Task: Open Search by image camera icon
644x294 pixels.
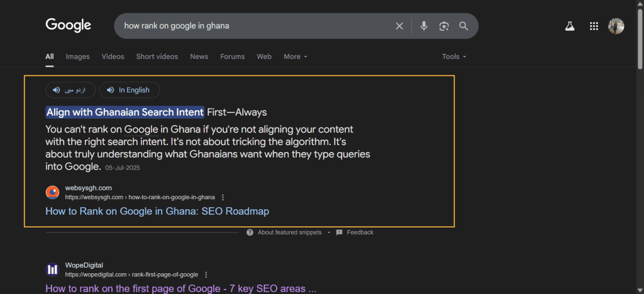Action: tap(443, 26)
